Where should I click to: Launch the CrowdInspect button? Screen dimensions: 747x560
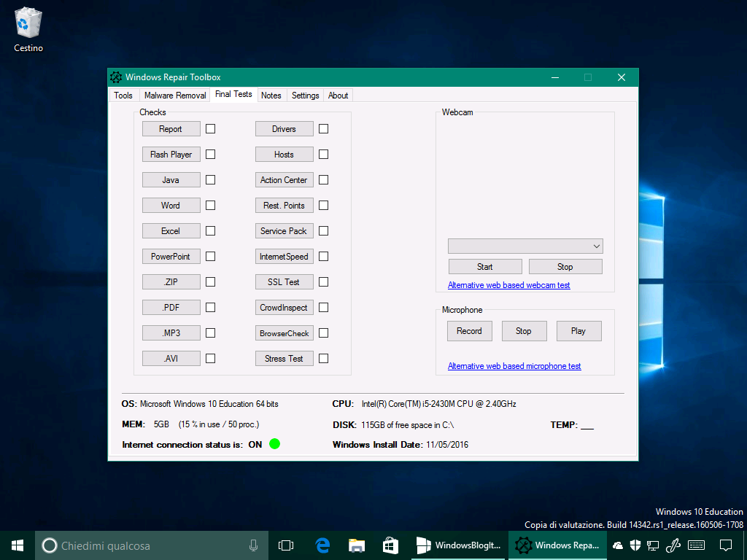(285, 308)
